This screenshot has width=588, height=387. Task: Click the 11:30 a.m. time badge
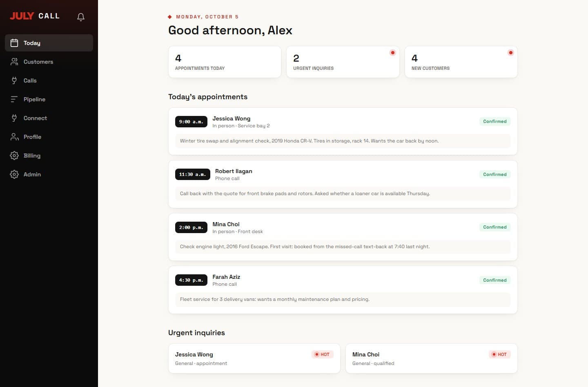(x=193, y=174)
